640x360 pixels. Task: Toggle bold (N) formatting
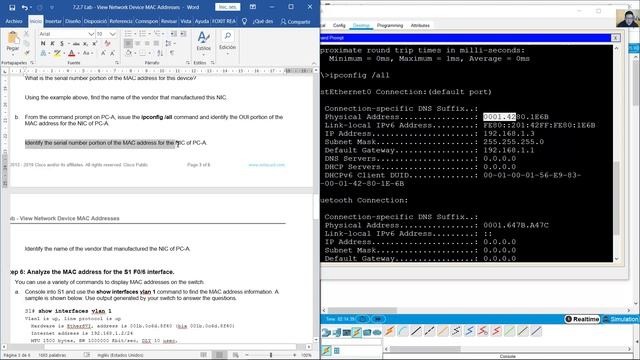point(43,43)
